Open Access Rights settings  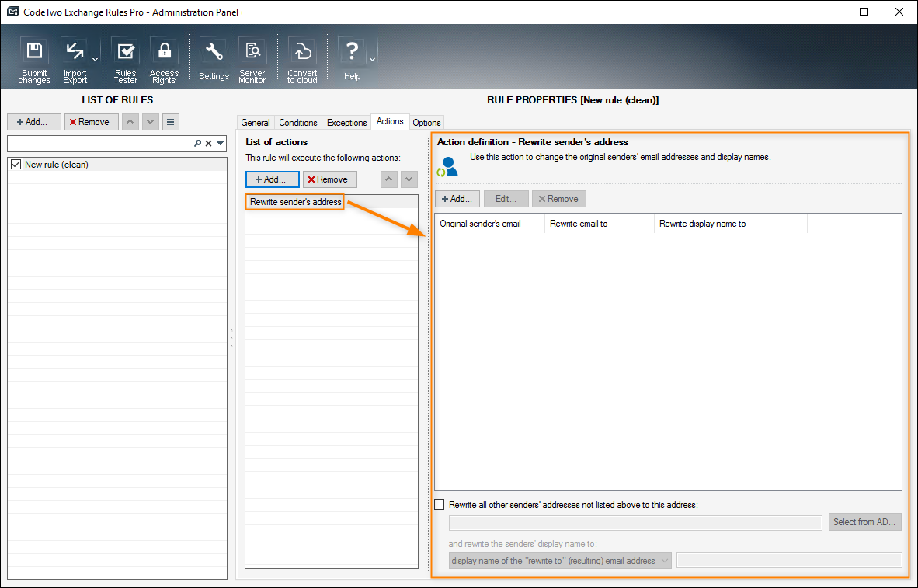pyautogui.click(x=164, y=61)
